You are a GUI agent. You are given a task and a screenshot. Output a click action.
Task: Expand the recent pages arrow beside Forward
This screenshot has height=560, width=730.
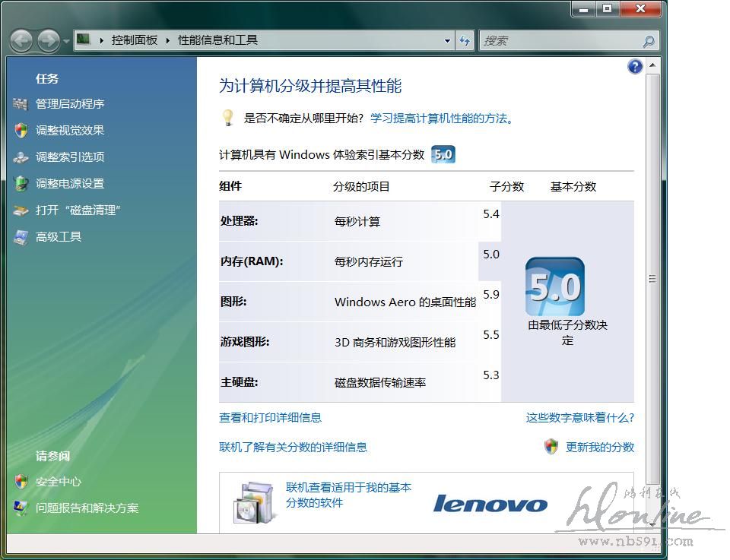(66, 41)
